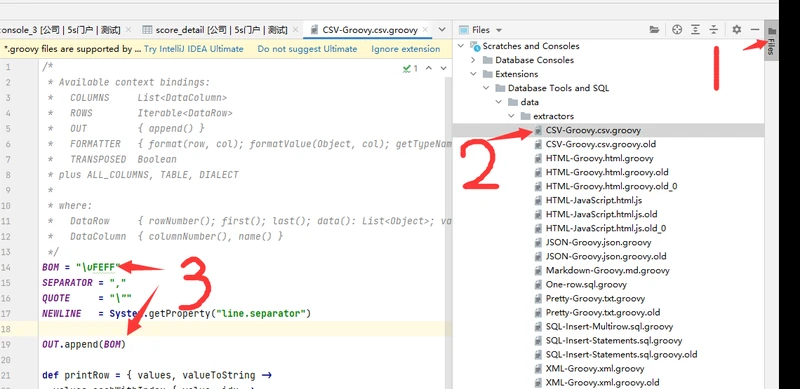Click Do not suggest Ultimate link
Viewport: 800px width, 389px height.
(x=307, y=50)
